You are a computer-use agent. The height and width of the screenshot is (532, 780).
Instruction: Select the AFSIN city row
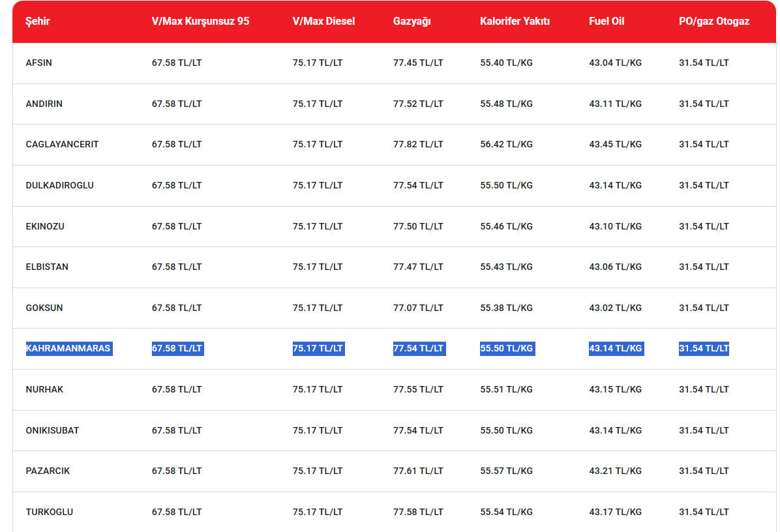pyautogui.click(x=394, y=63)
